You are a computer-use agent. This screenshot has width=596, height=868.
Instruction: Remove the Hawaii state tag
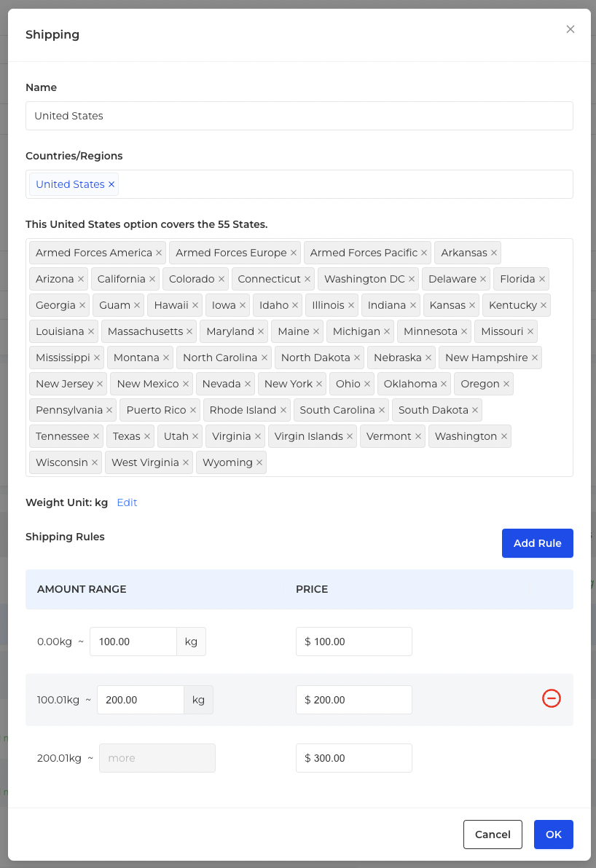195,306
